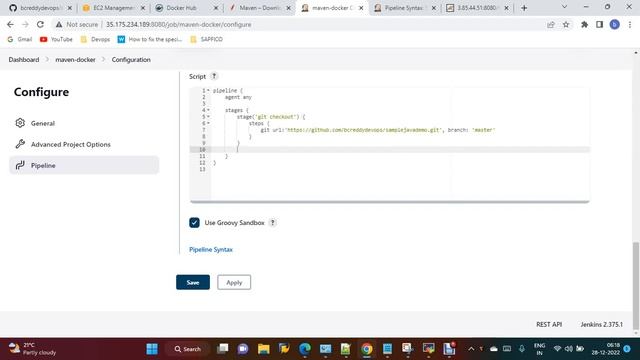Click the browser address bar URL
The image size is (640, 360).
click(x=178, y=24)
